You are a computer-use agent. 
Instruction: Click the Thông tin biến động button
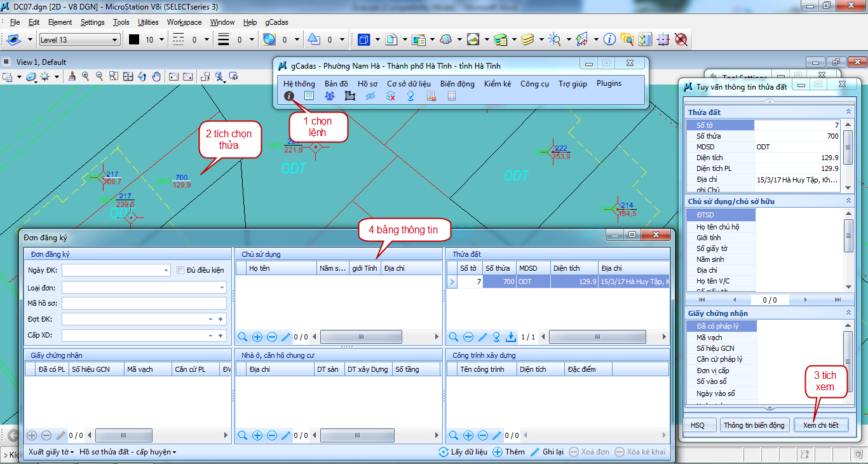[x=754, y=425]
